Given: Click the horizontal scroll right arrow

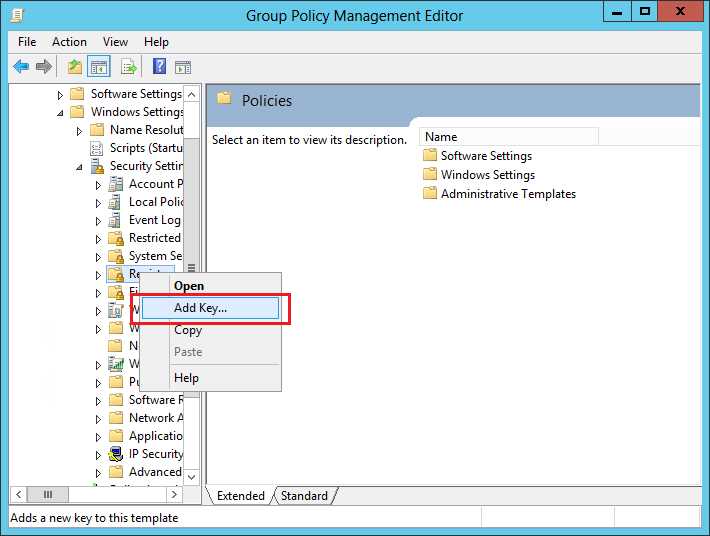Looking at the screenshot, I should 174,494.
